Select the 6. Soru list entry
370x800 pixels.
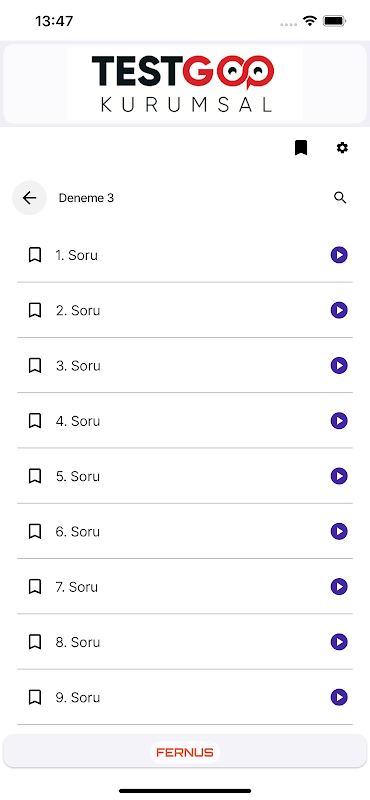click(x=185, y=532)
